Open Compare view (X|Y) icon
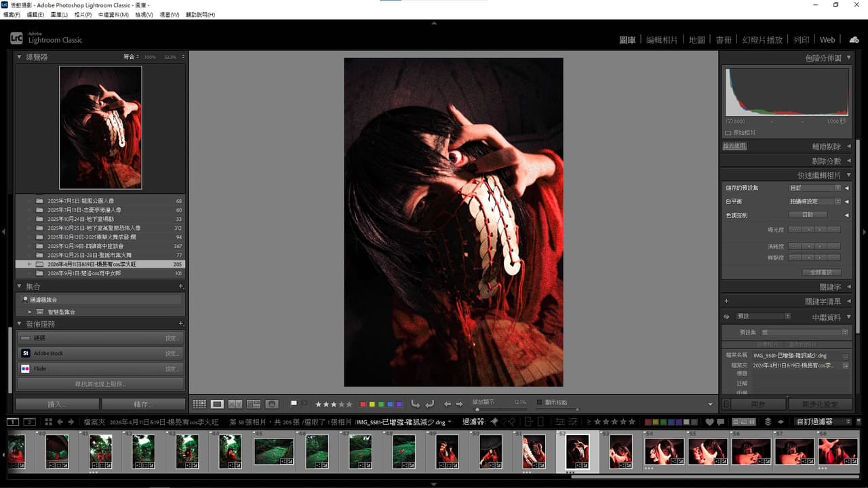 coord(235,404)
